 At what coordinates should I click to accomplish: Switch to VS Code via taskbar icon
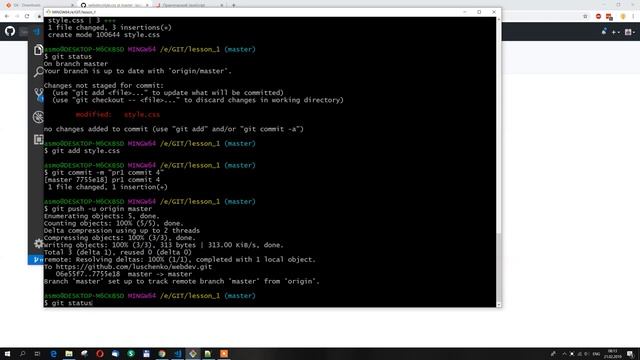pos(178,354)
